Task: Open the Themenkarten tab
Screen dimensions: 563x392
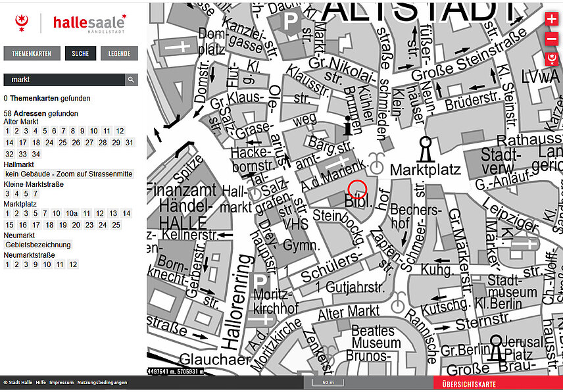Action: (32, 54)
